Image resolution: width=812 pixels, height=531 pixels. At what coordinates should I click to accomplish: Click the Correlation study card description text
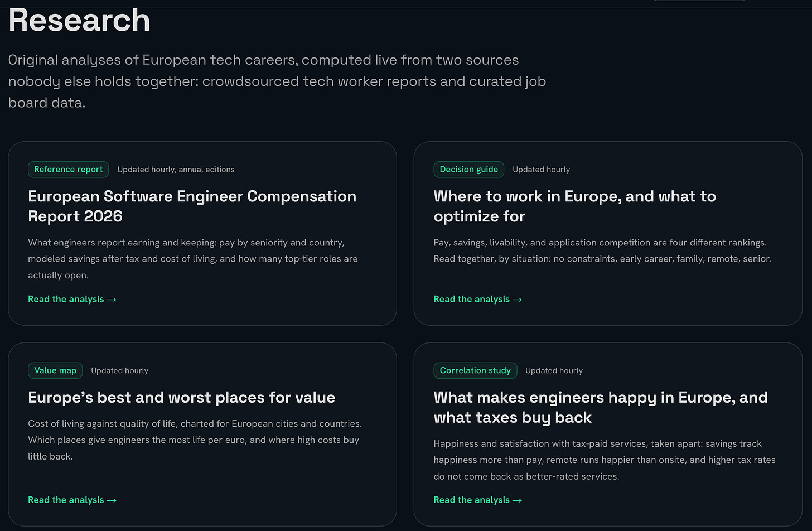tap(605, 460)
